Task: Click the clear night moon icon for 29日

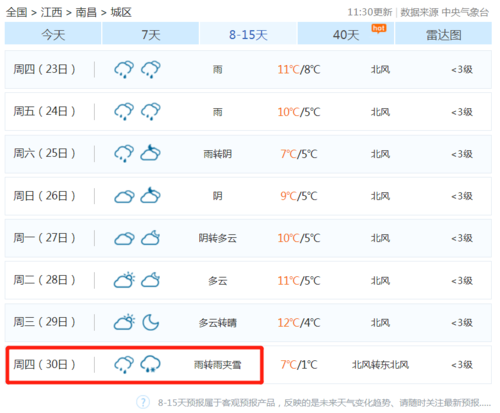Action: tap(151, 322)
